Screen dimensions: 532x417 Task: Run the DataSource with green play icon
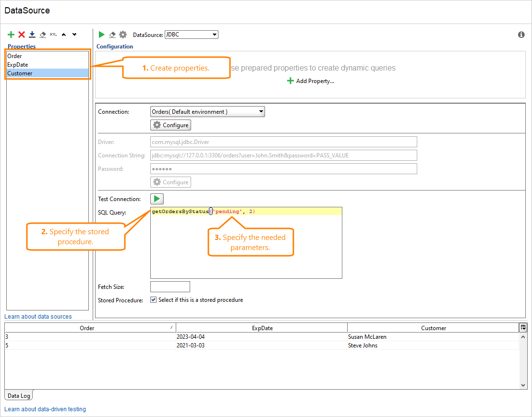101,35
